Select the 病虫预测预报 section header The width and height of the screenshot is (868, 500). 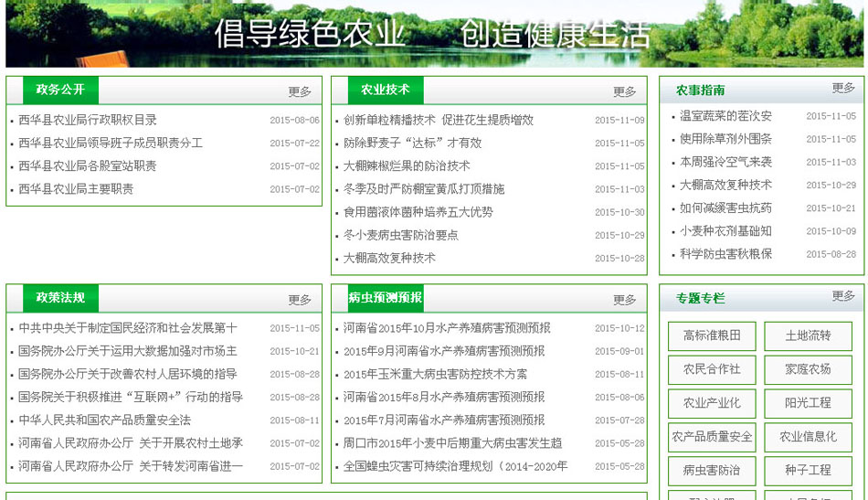click(385, 298)
